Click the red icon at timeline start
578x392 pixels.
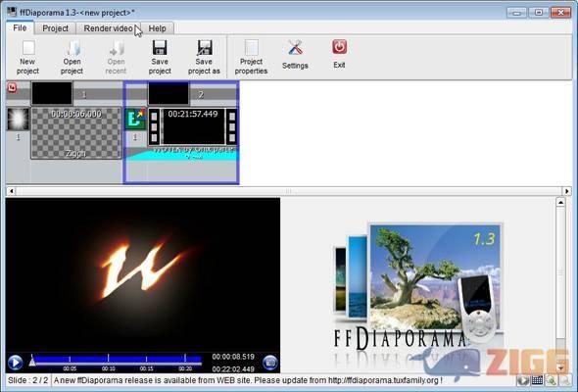[12, 87]
